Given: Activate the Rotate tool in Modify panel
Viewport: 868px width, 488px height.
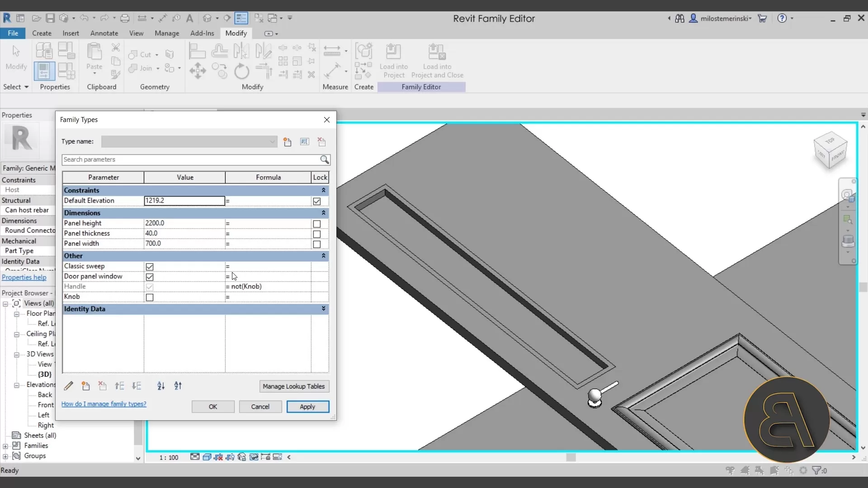Looking at the screenshot, I should (241, 71).
